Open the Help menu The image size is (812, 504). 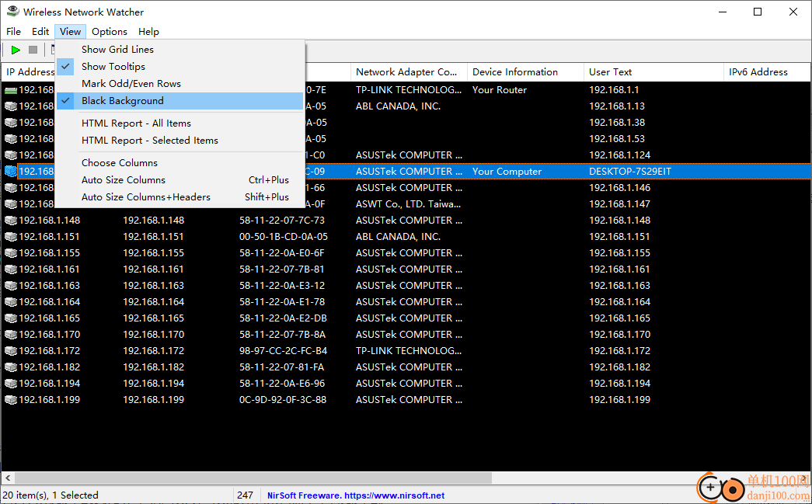pos(148,32)
